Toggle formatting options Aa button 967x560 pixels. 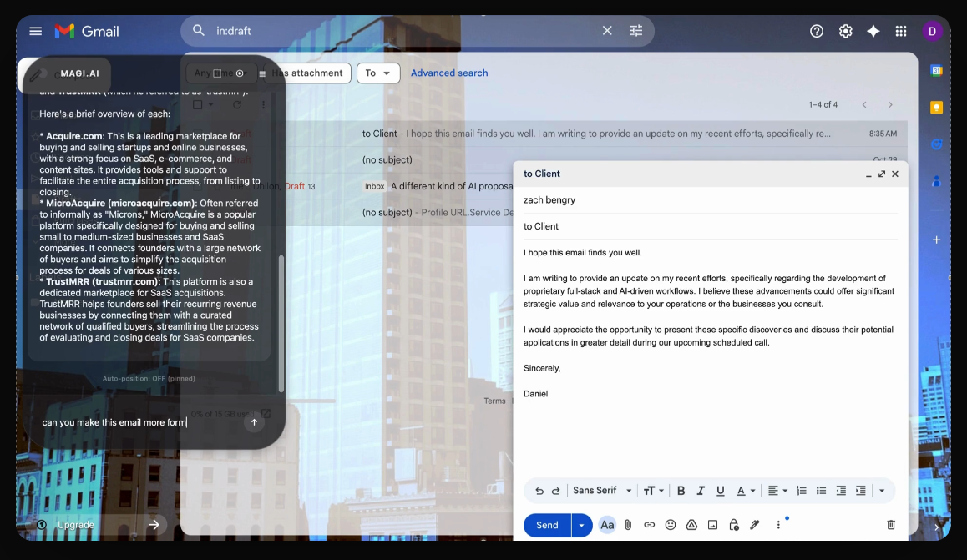[x=607, y=525]
